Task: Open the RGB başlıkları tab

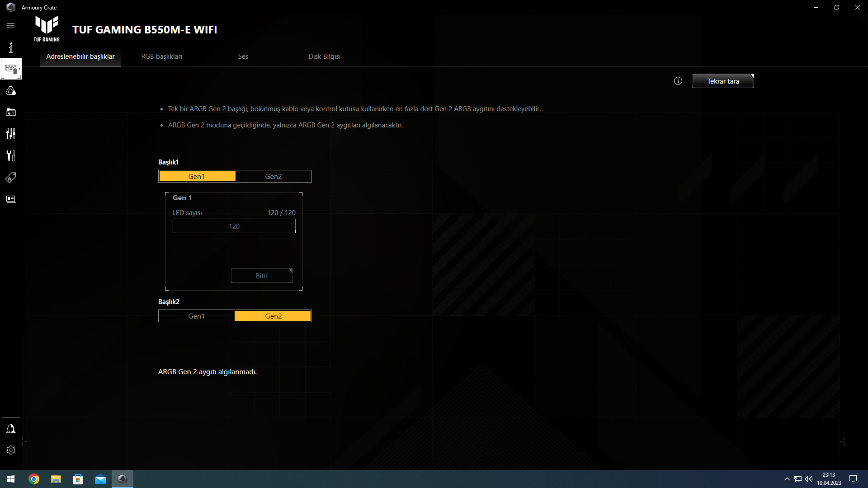Action: pos(161,56)
